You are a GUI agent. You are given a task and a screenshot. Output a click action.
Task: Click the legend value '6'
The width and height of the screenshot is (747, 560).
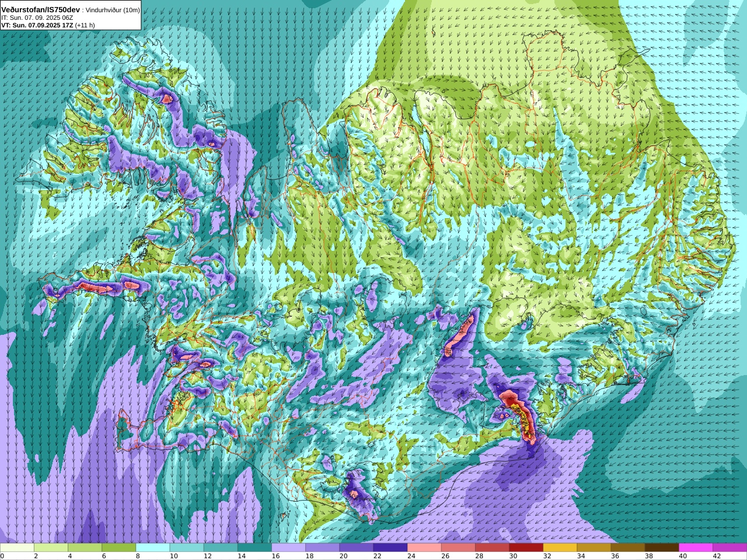(x=103, y=556)
